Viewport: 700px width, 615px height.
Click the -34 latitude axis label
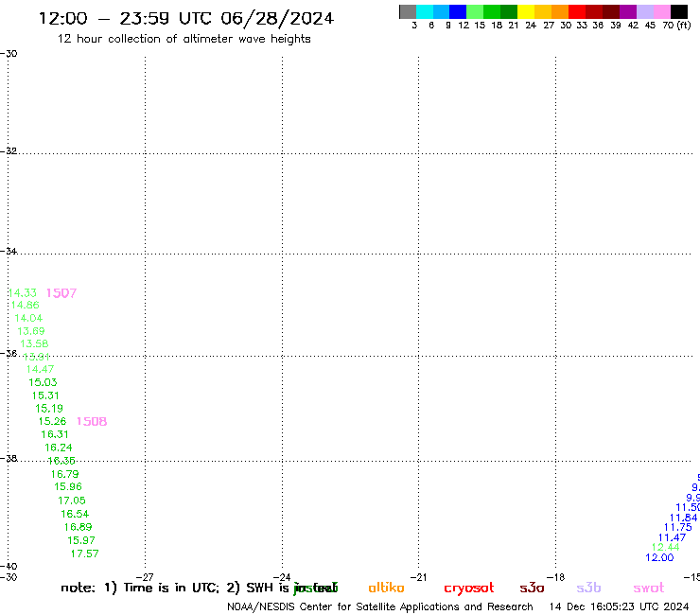9,251
